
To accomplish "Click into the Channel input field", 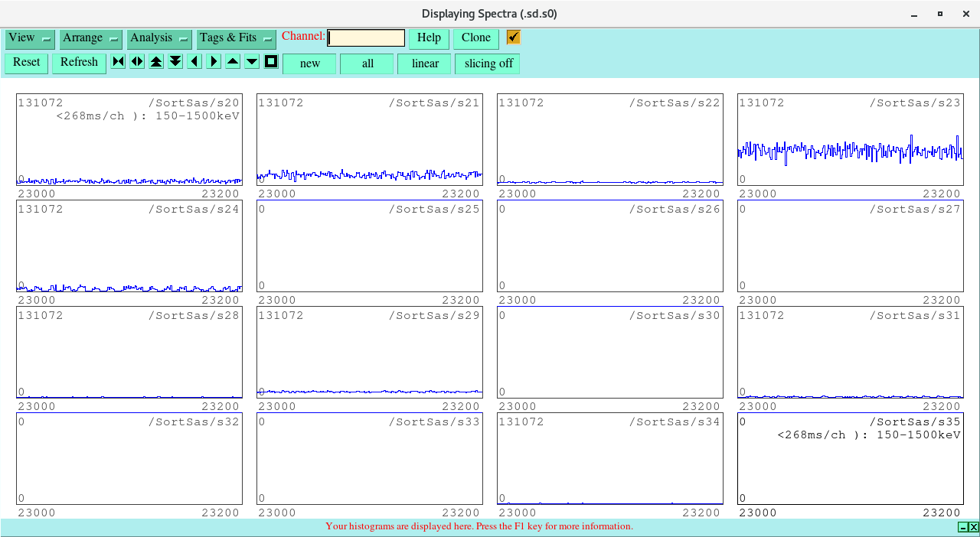I will pyautogui.click(x=366, y=38).
